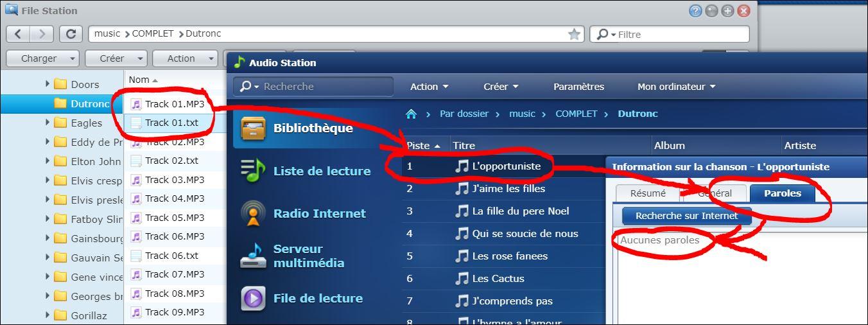Viewport: 868px width, 325px height.
Task: Navigate to Par dossier breadcrumb
Action: point(464,114)
